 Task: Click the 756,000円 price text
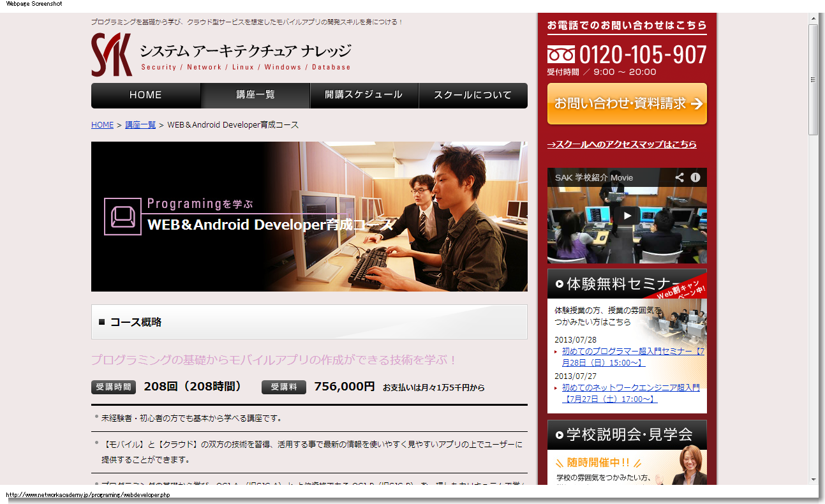coord(345,387)
